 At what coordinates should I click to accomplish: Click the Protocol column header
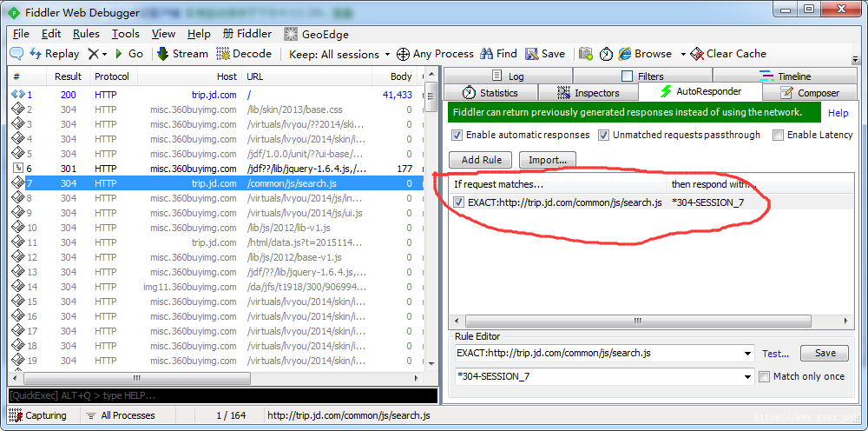click(x=112, y=76)
